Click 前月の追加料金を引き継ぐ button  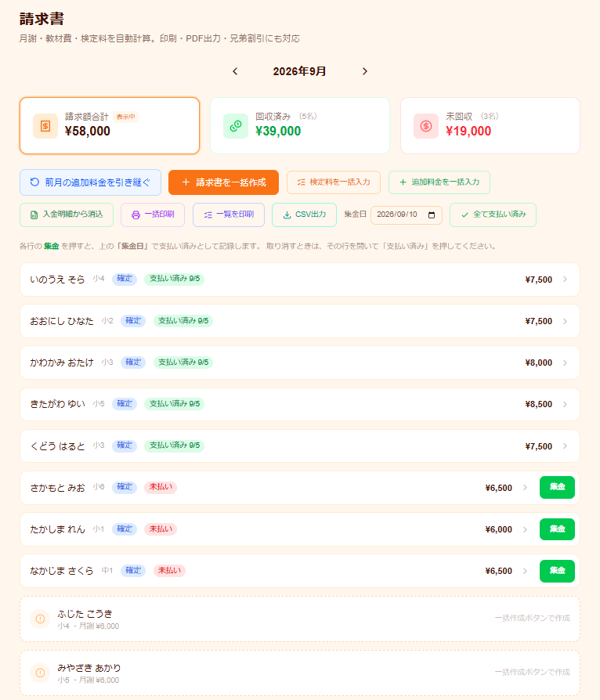coord(90,182)
